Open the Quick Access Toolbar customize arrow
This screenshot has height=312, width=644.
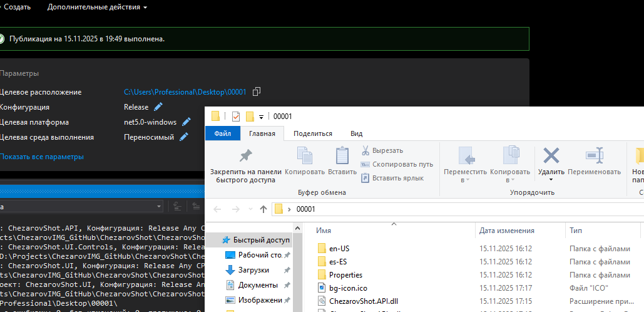pos(261,117)
